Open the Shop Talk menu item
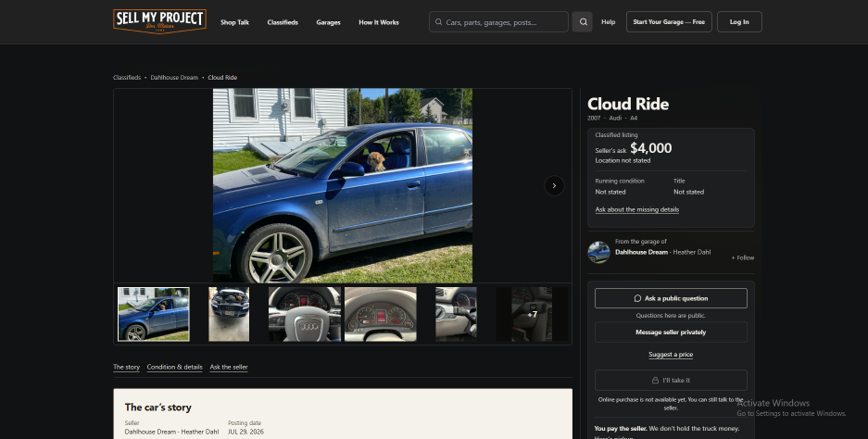Image resolution: width=868 pixels, height=439 pixels. pos(234,22)
